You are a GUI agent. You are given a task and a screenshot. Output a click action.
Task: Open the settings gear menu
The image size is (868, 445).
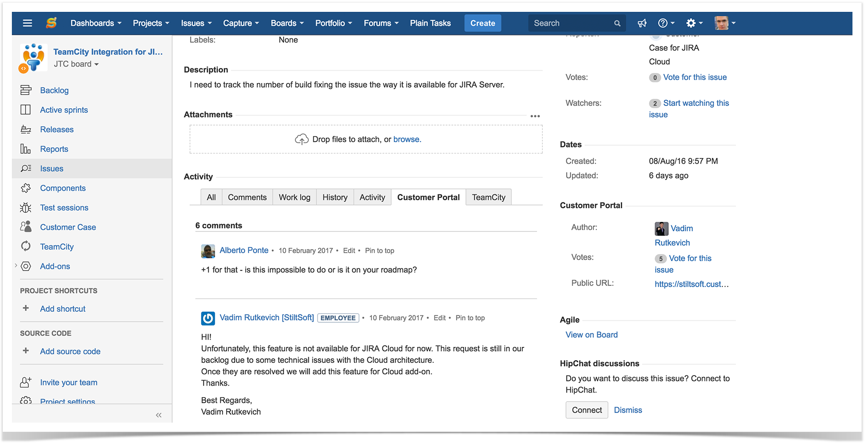click(x=694, y=23)
